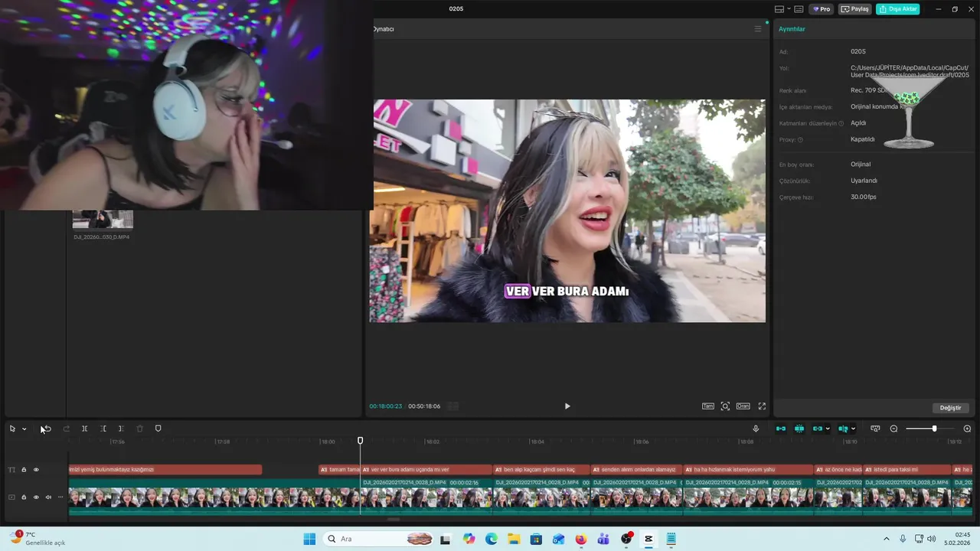Click the timeline playhead marker
980x551 pixels.
(361, 441)
